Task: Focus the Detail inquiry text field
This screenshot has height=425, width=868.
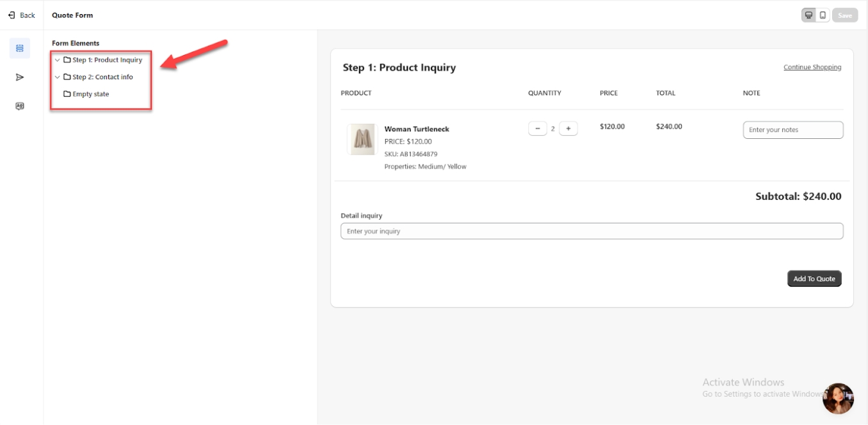Action: click(x=591, y=231)
